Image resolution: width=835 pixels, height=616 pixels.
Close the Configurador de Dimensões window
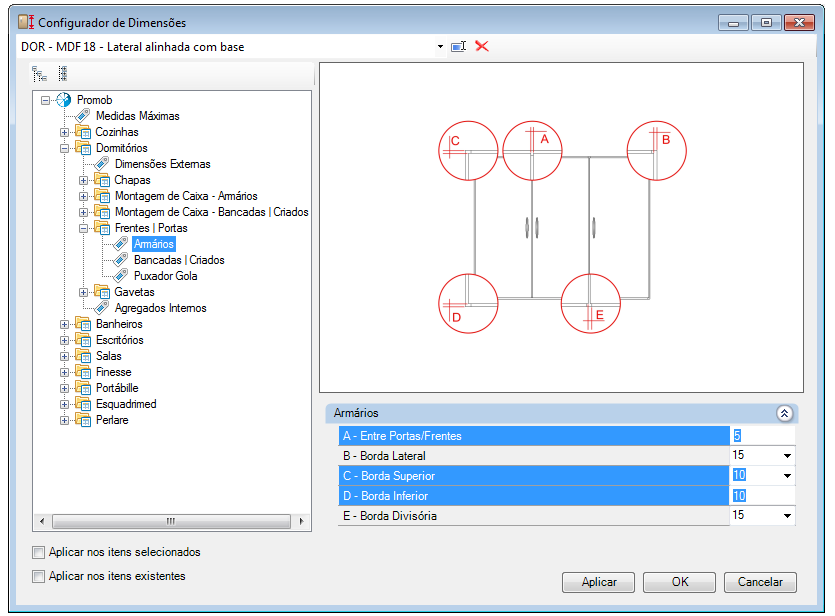pos(799,22)
